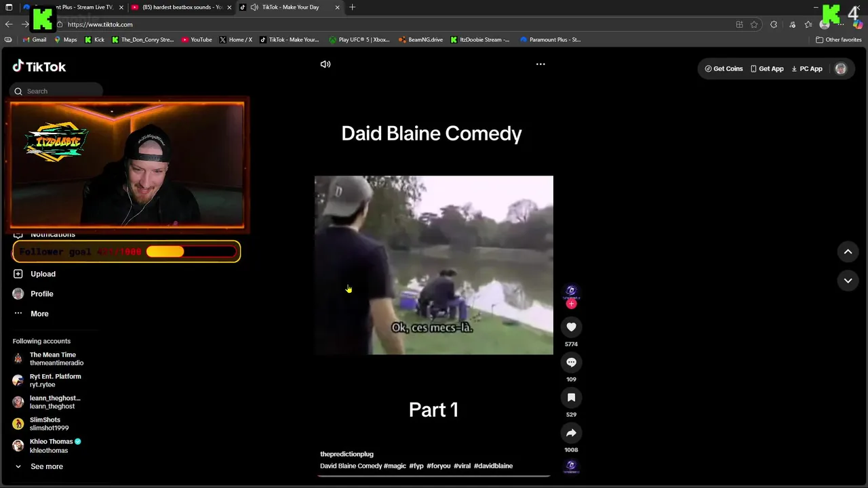Share the video with the arrow icon
Viewport: 868px width, 488px height.
click(x=571, y=433)
